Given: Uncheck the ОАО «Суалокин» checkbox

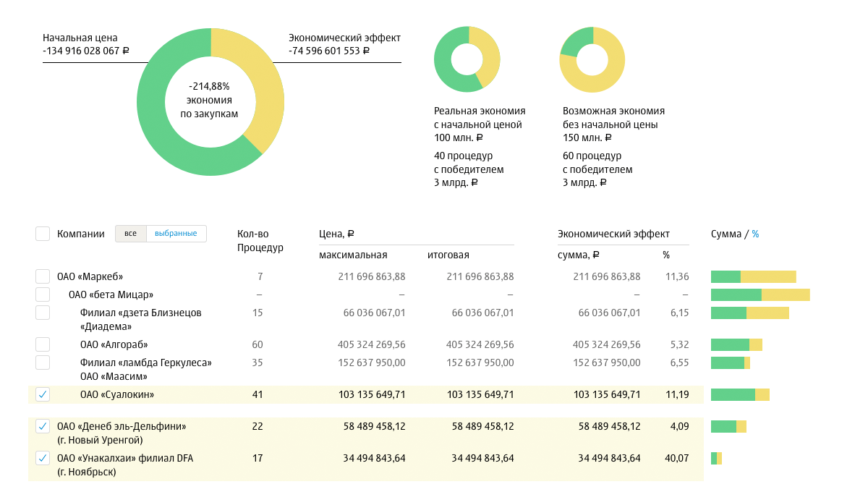Looking at the screenshot, I should point(43,394).
